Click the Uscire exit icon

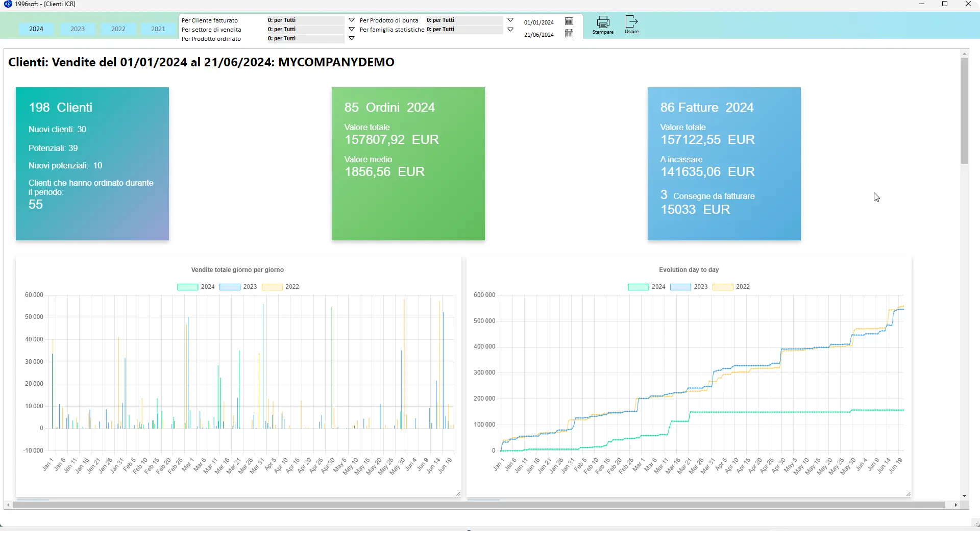coord(631,21)
